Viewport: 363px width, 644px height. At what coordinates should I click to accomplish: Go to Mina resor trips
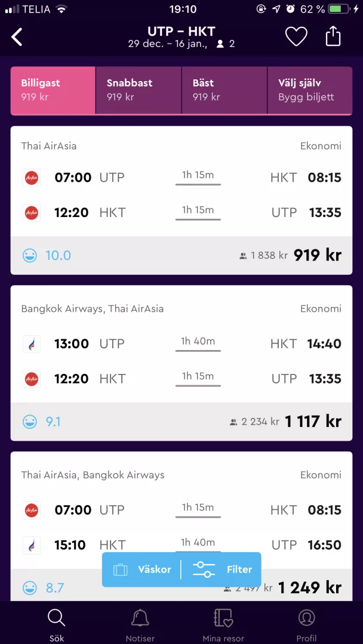click(x=223, y=625)
